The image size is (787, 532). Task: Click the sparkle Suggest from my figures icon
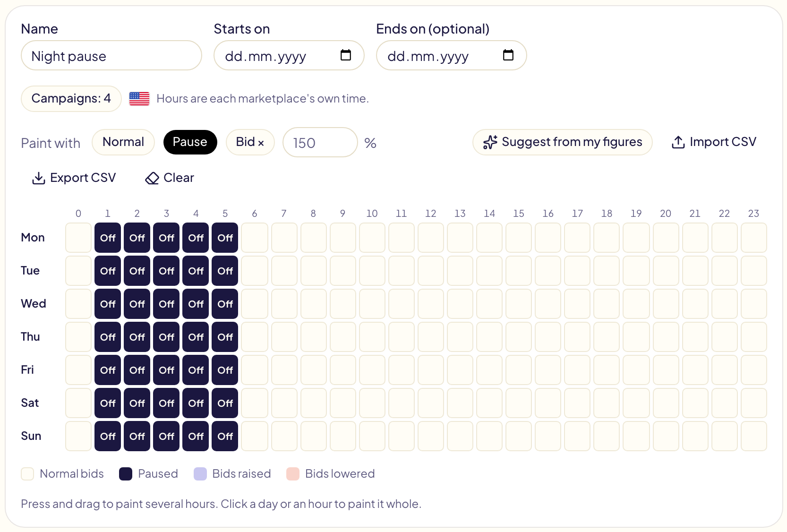[490, 142]
